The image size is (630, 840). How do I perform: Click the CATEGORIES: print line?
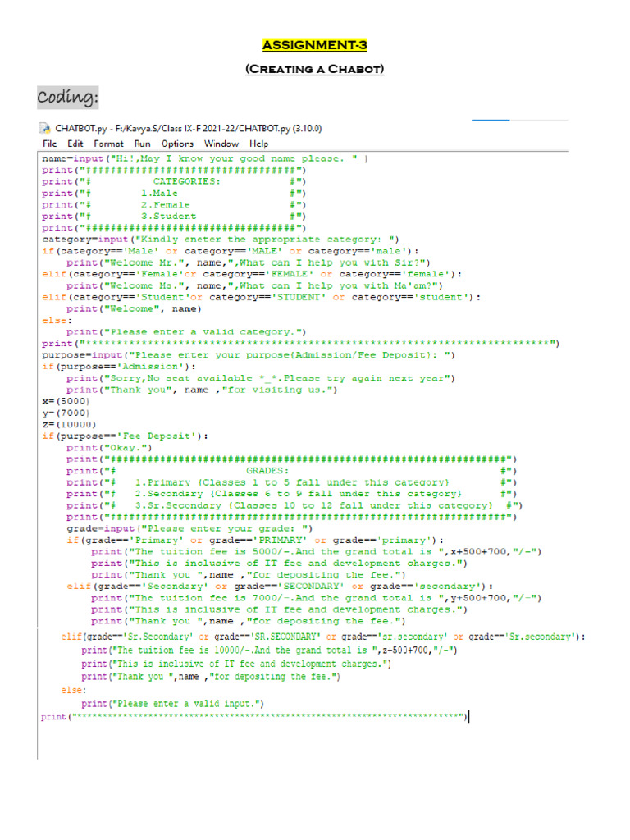click(174, 181)
